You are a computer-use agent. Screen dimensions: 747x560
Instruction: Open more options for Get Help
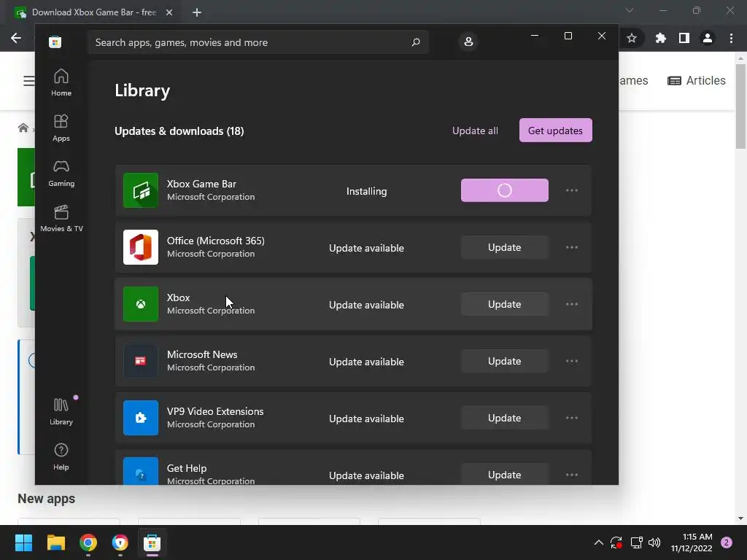(x=572, y=475)
